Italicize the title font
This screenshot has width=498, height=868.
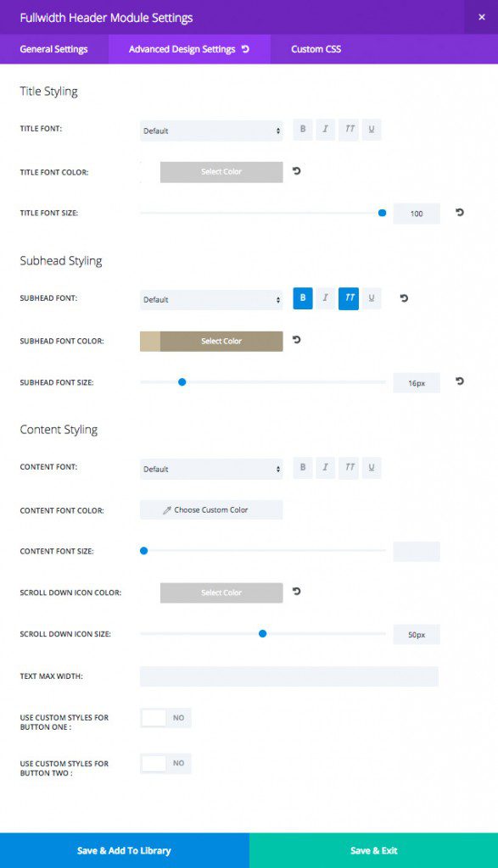coord(325,129)
